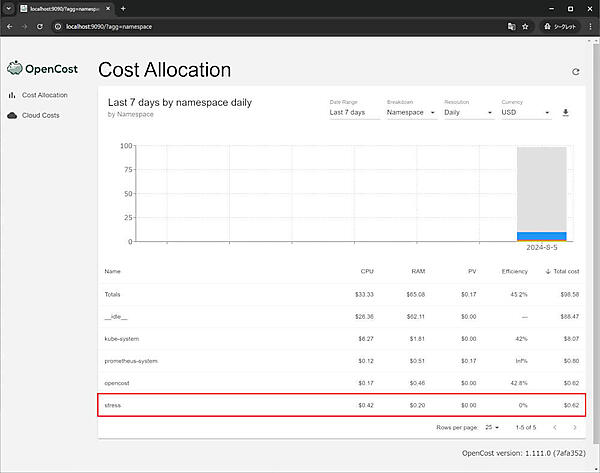Open the browser three-dot menu
This screenshot has width=600, height=473.
(x=590, y=26)
